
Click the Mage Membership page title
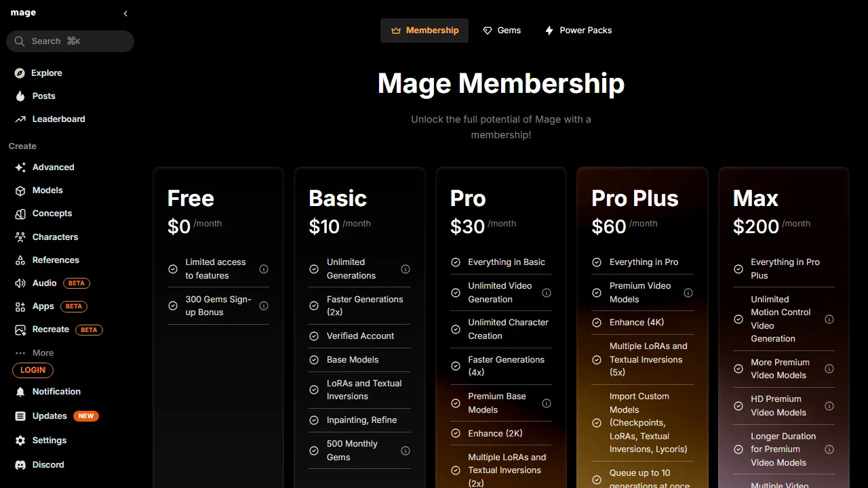tap(501, 83)
